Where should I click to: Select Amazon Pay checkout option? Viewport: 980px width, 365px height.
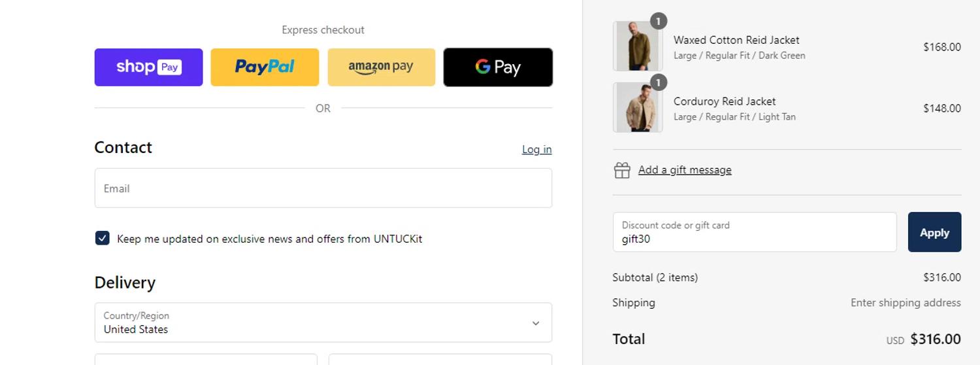[381, 67]
